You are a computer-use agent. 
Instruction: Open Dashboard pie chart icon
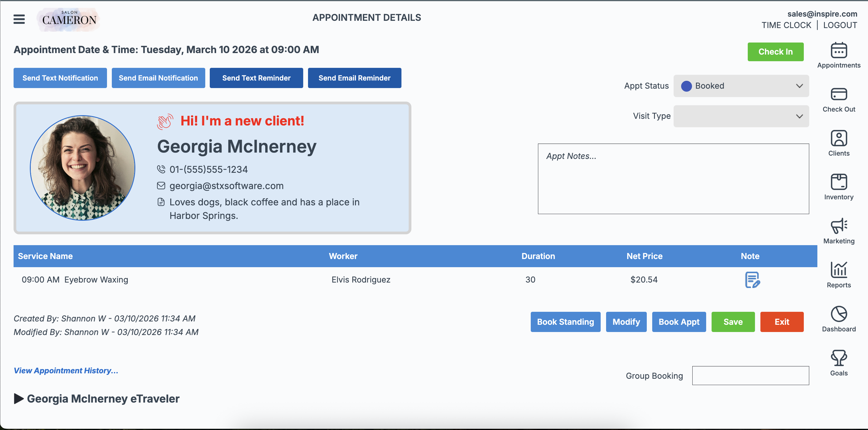pyautogui.click(x=838, y=314)
